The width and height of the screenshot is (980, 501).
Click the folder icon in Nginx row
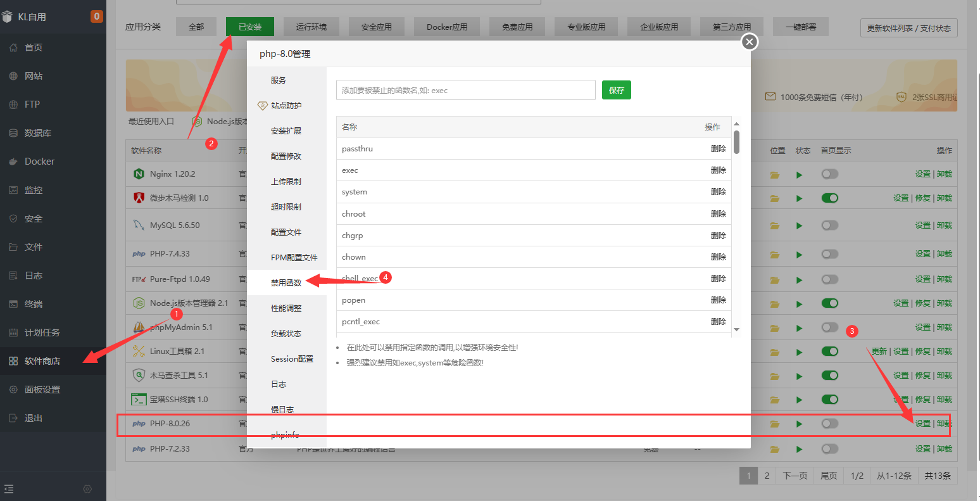[775, 175]
